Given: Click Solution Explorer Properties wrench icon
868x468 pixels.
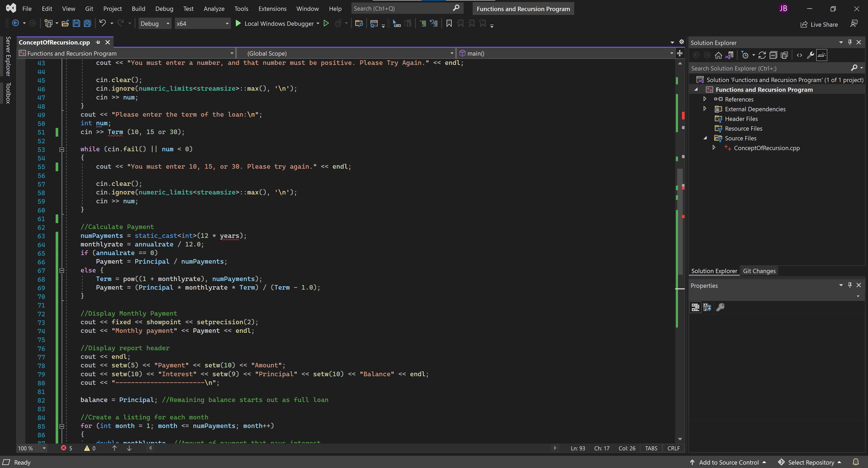Looking at the screenshot, I should click(810, 55).
